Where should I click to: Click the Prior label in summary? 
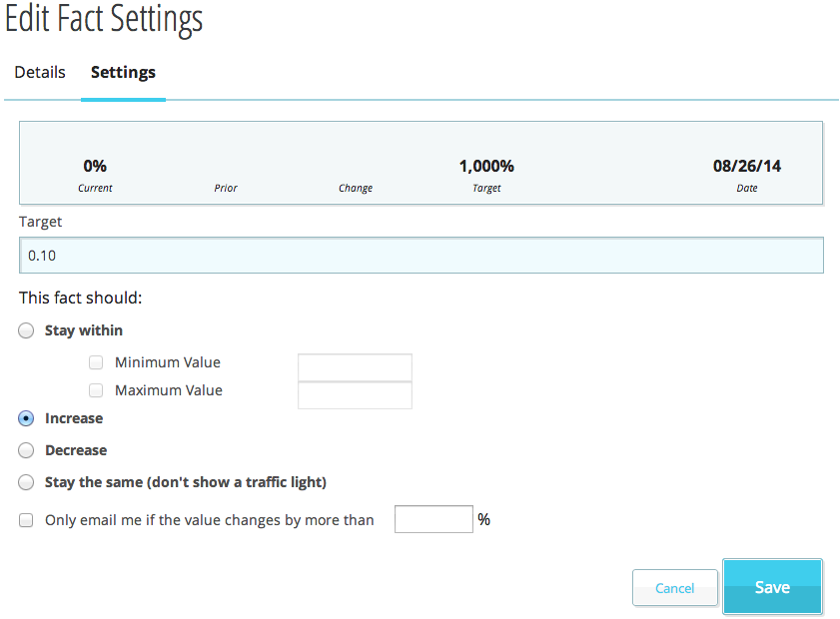click(x=226, y=188)
